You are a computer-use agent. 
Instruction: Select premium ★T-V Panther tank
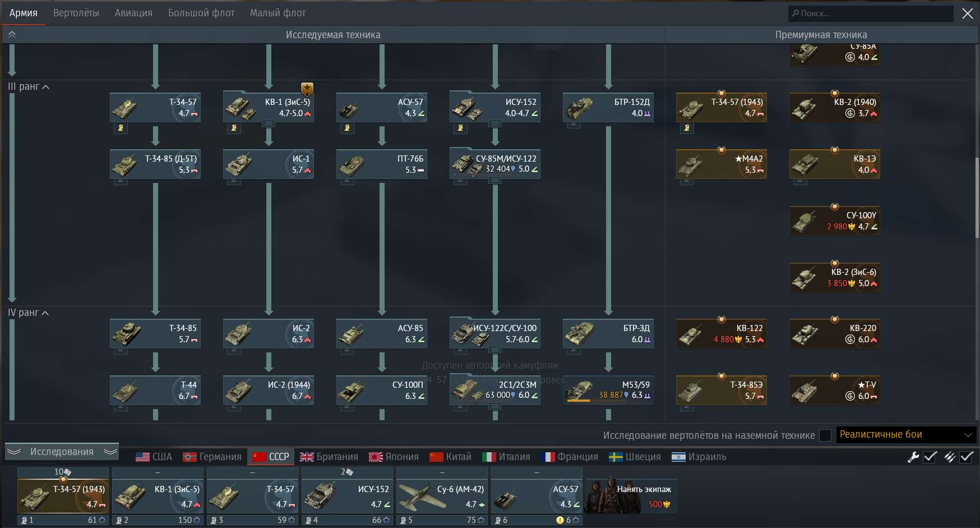[x=835, y=390]
